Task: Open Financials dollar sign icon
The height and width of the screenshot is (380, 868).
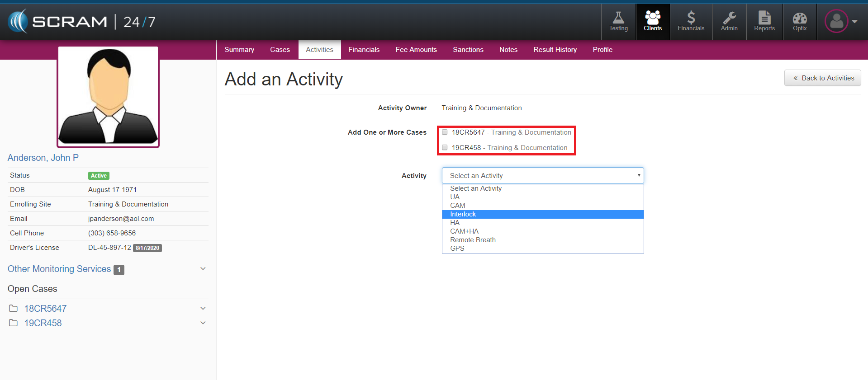Action: coord(691,22)
